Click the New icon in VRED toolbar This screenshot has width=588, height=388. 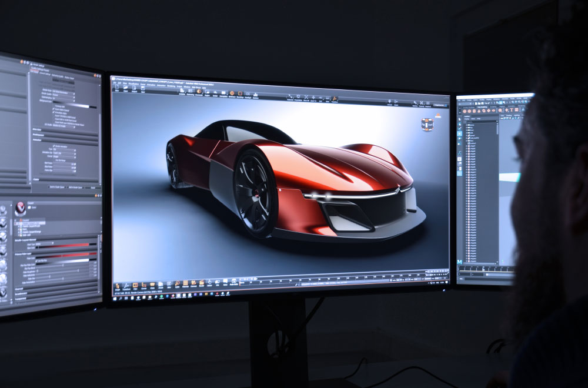(x=116, y=87)
